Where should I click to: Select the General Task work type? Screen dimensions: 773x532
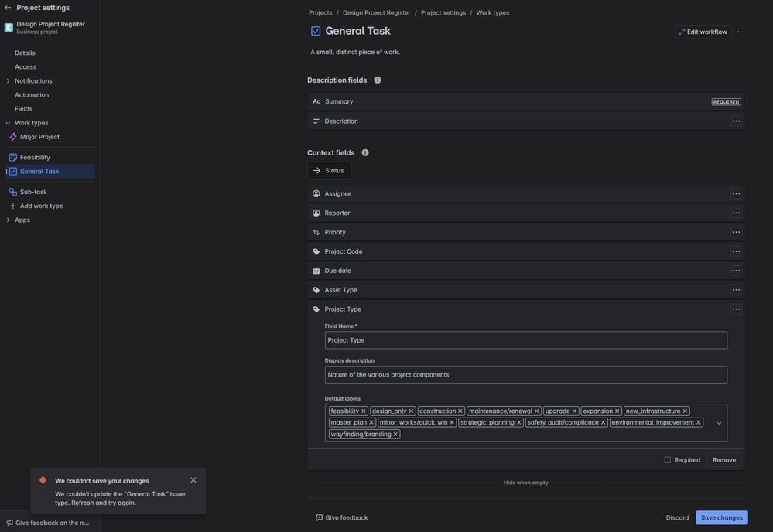(50, 172)
